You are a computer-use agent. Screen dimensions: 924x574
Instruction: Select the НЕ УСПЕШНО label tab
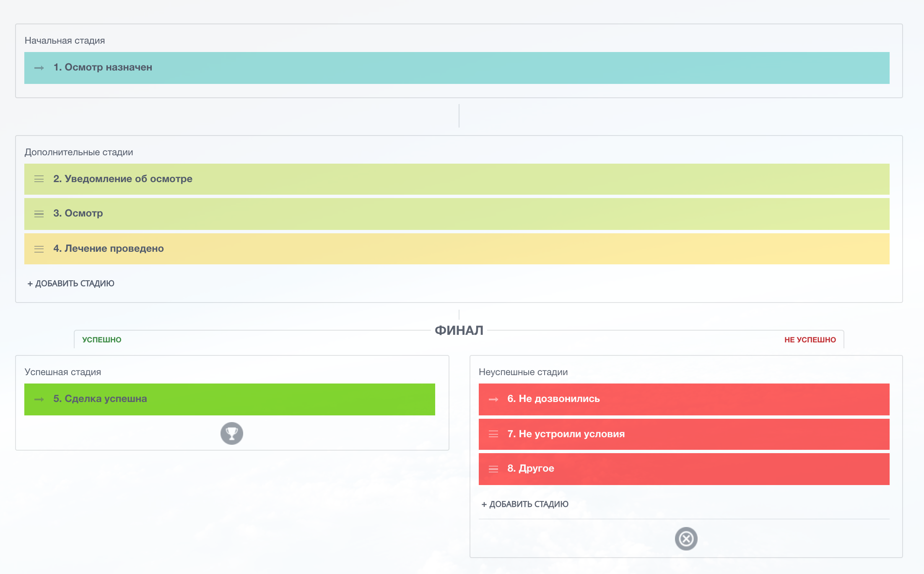click(x=810, y=340)
